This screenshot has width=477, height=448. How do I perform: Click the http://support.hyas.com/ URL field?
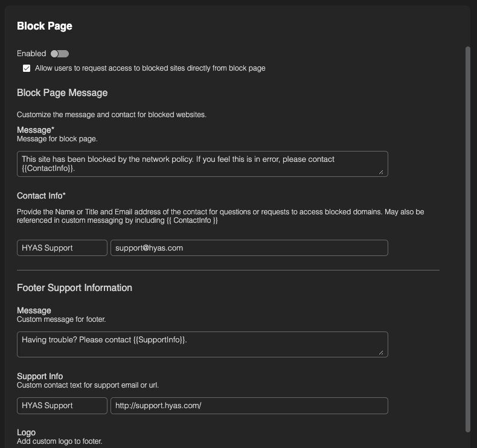point(249,406)
